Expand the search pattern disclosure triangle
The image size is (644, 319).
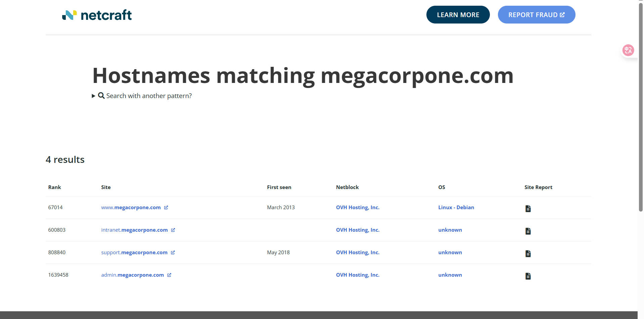[x=93, y=96]
